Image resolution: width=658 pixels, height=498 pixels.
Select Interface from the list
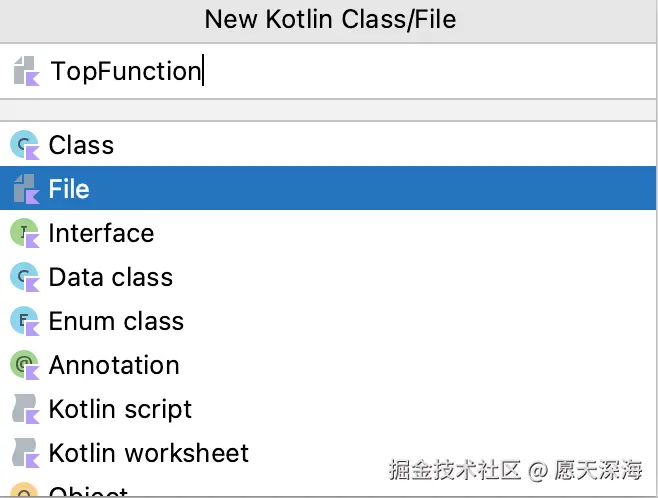(101, 234)
